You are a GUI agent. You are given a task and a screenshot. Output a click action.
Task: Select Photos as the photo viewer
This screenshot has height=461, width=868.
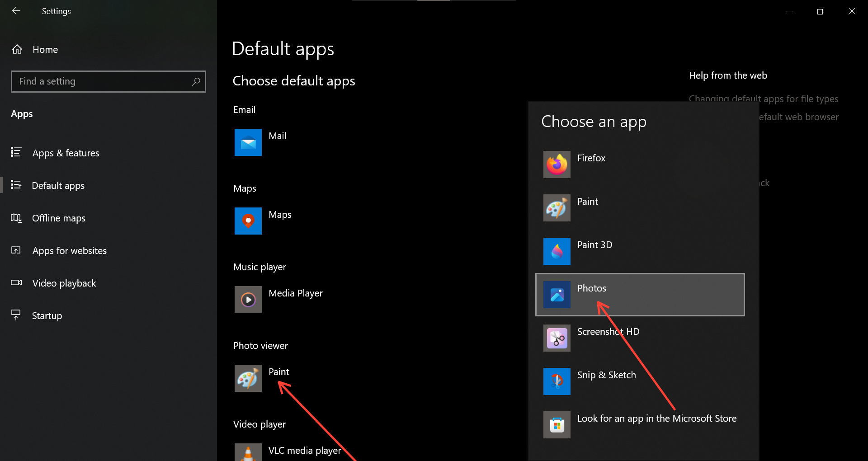click(640, 295)
